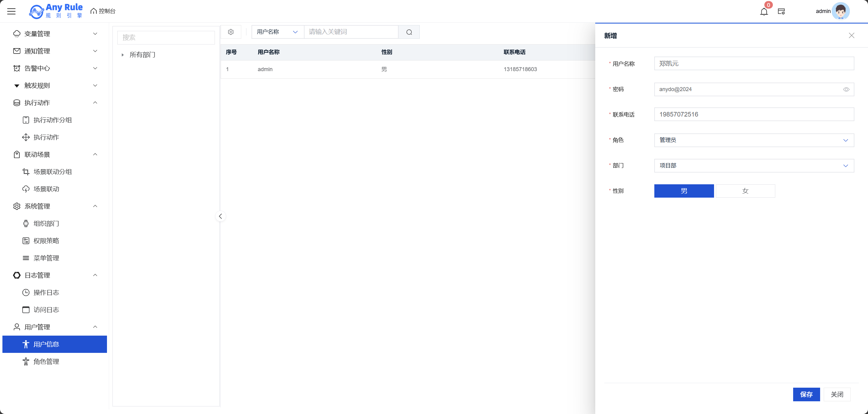Collapse the department panel arrow

220,216
